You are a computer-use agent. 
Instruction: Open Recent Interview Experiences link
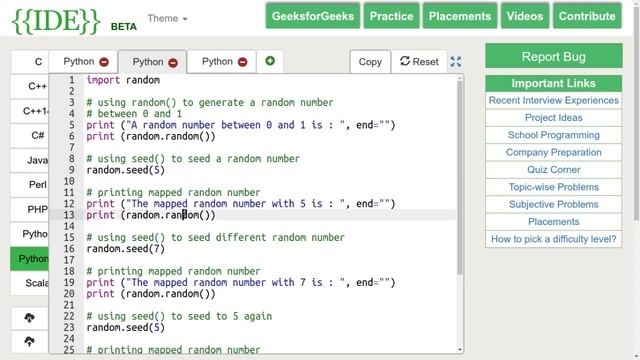[x=554, y=100]
